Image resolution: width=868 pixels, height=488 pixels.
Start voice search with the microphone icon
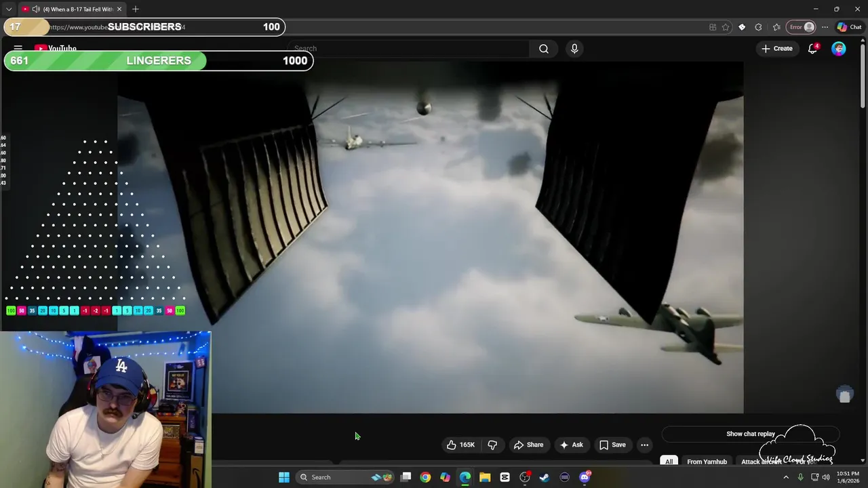coord(574,49)
